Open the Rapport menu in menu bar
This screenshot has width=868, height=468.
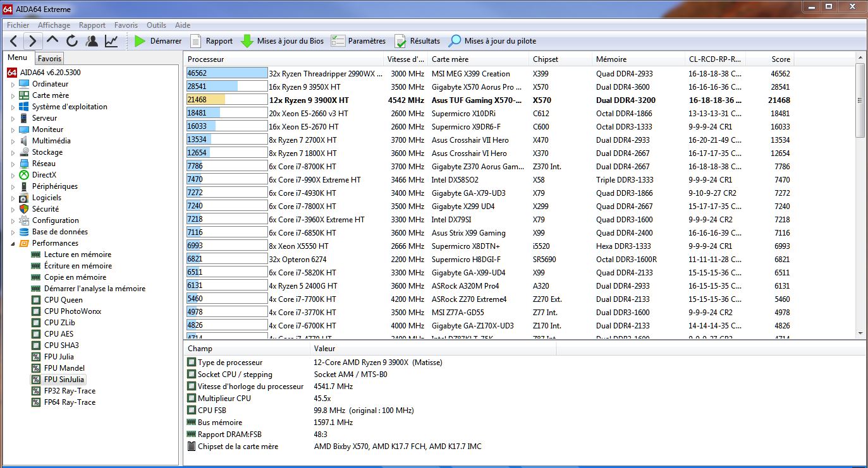[x=92, y=25]
